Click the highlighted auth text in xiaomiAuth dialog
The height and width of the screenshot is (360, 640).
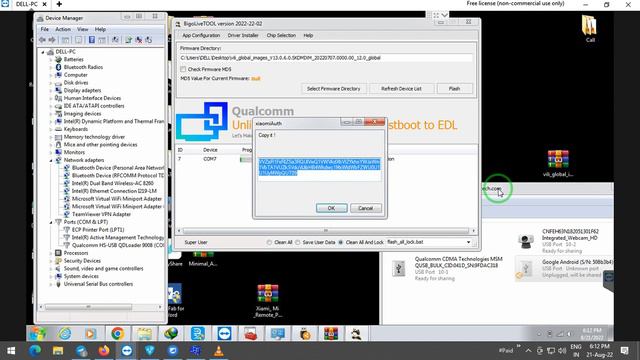click(x=319, y=167)
